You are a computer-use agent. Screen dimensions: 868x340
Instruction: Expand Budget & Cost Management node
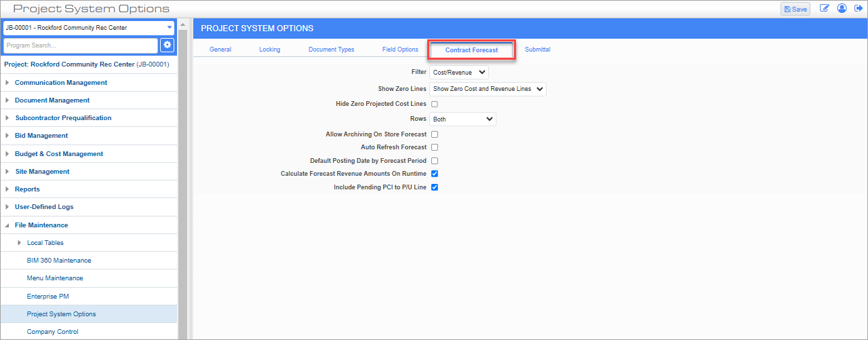click(x=7, y=154)
